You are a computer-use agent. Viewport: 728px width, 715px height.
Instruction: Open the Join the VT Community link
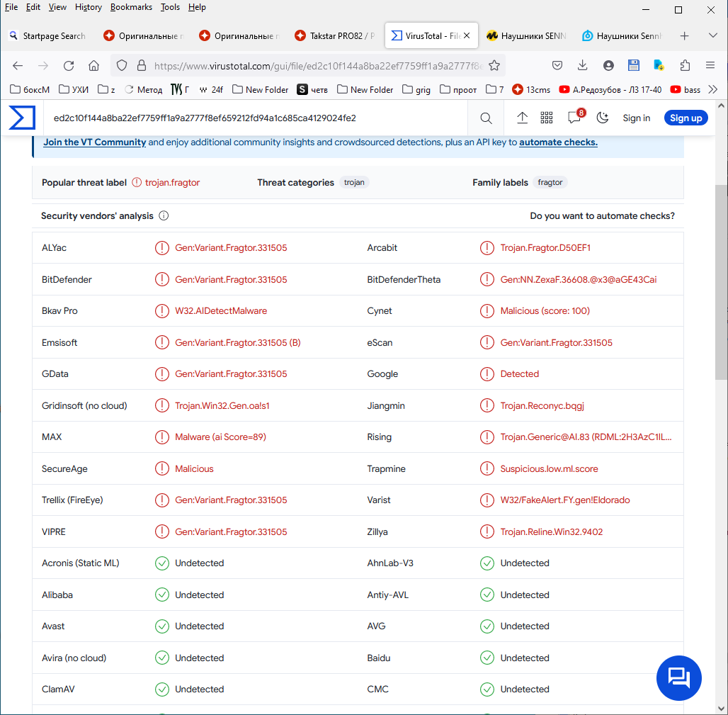coord(95,142)
